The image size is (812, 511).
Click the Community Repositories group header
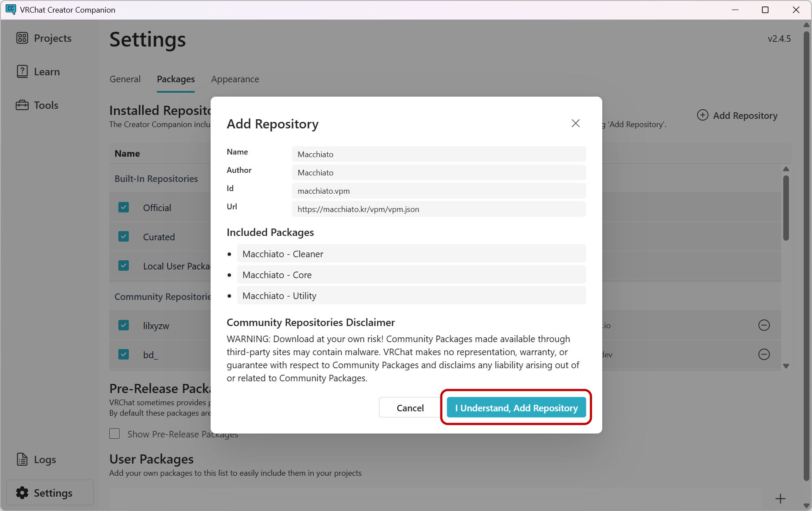[x=163, y=297]
